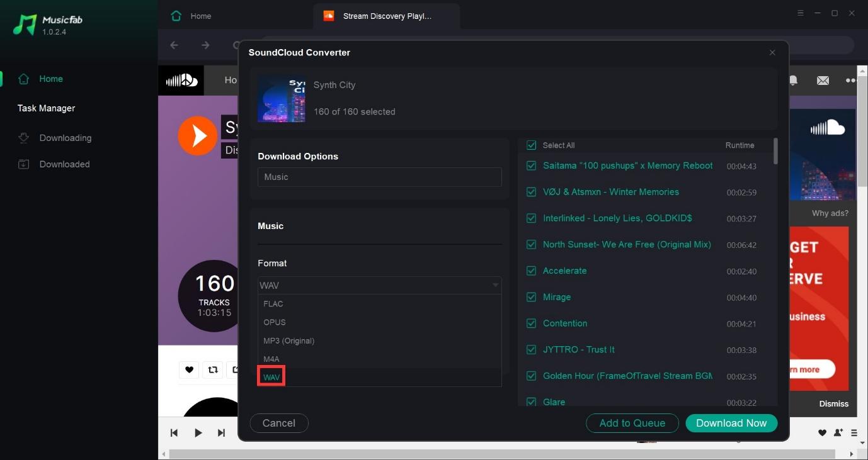Switch to the Home tab
868x460 pixels.
191,16
